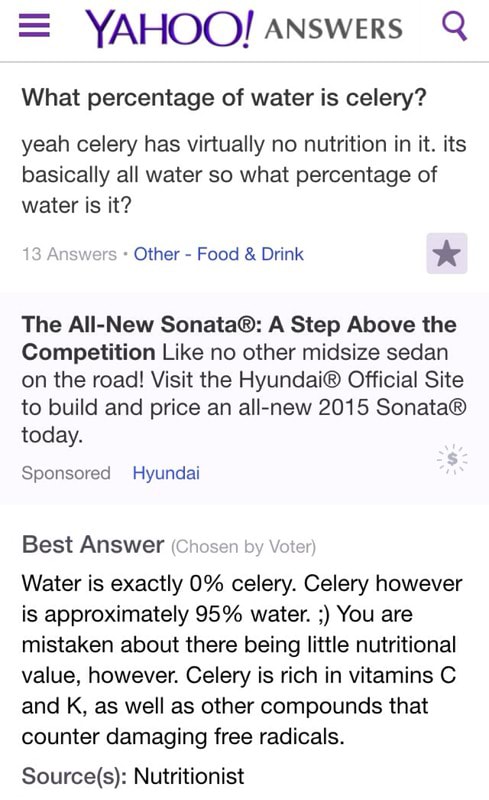Open the Other - Food & Drink category
This screenshot has height=800, width=489.
pos(218,254)
